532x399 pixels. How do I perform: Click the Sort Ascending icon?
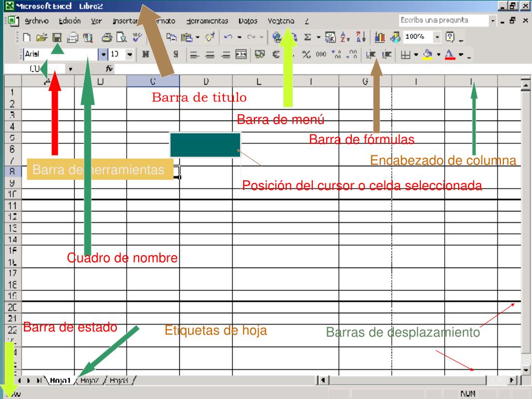(x=344, y=37)
